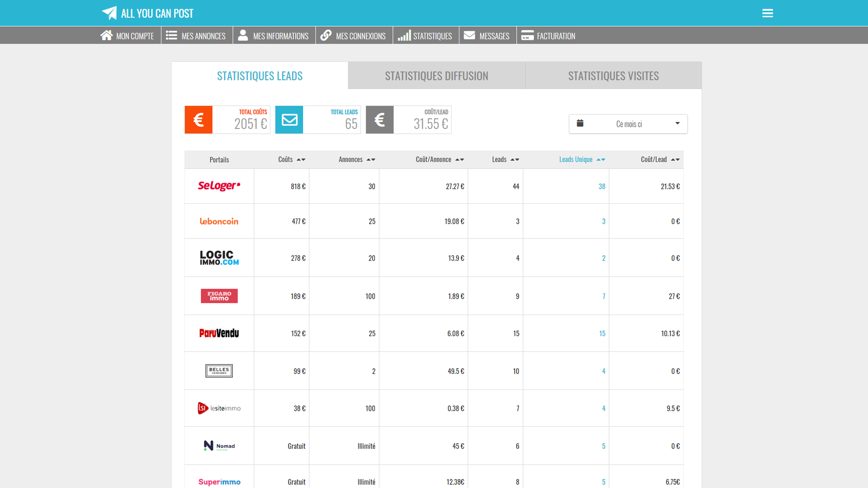The image size is (868, 488).
Task: Click the Nomad portal logo
Action: [x=219, y=446]
